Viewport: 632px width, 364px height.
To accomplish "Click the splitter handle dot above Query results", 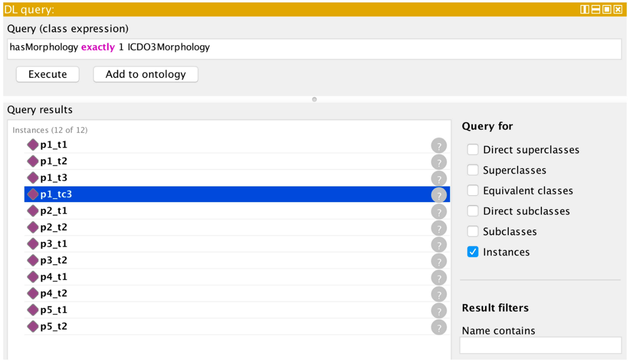I will (x=314, y=100).
